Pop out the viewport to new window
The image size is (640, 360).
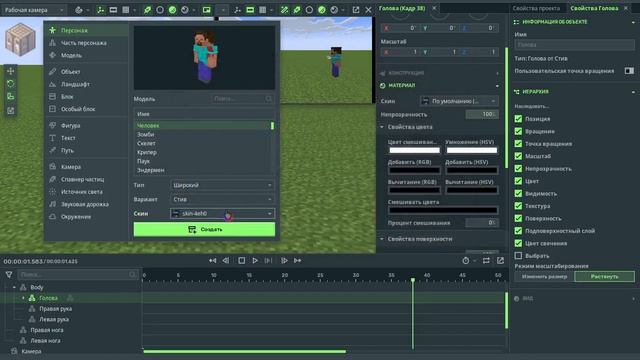tap(356, 9)
